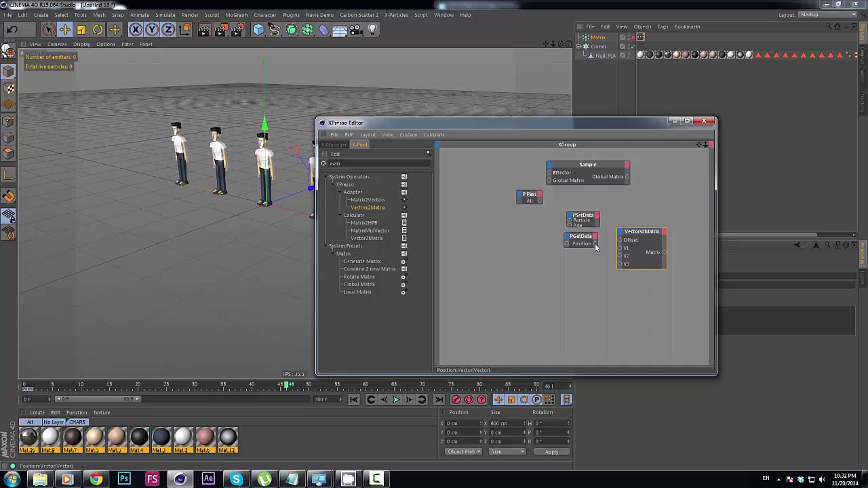Image resolution: width=868 pixels, height=488 pixels.
Task: Select MatrixMulVector node entry
Action: click(x=370, y=230)
